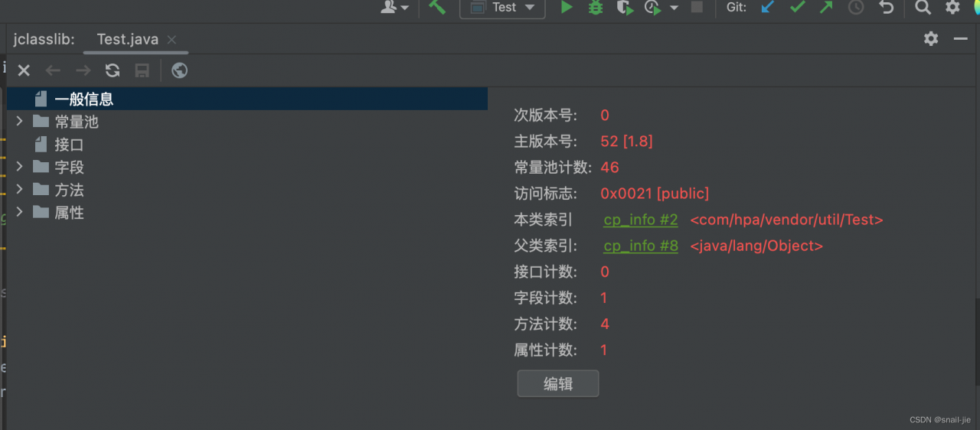Navigate back in jclasslib toolbar
Viewport: 980px width, 430px height.
coord(53,70)
